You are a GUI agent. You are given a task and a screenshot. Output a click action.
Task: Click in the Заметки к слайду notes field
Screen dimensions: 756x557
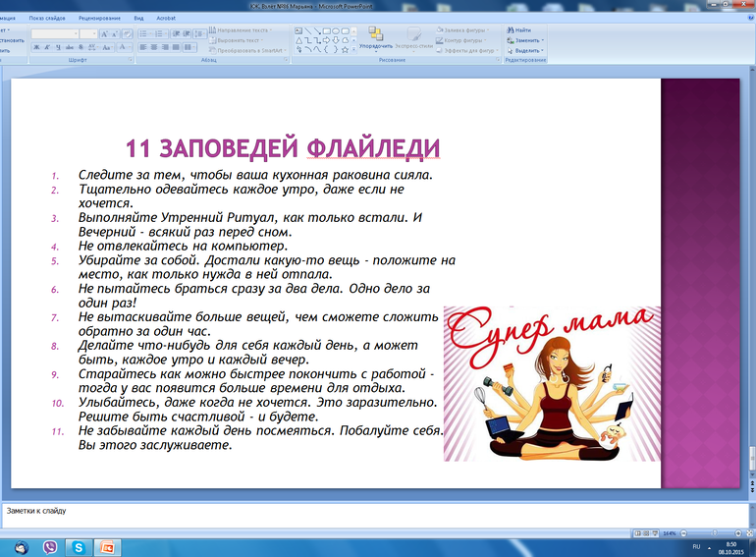pos(373,516)
